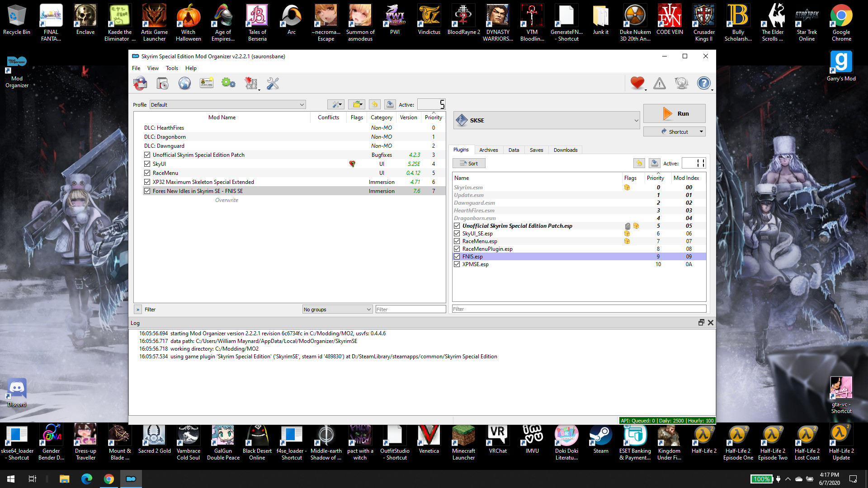
Task: Sort mods by Category column header
Action: 381,117
